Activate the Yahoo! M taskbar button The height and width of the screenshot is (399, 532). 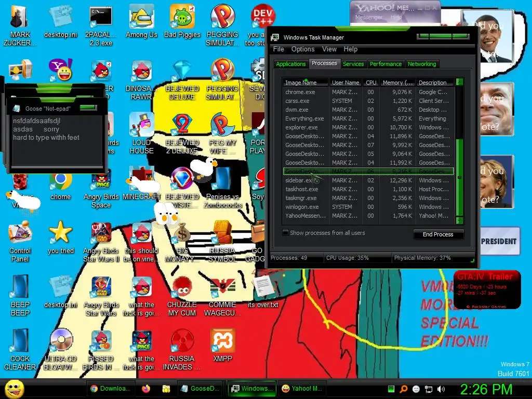[x=302, y=389]
